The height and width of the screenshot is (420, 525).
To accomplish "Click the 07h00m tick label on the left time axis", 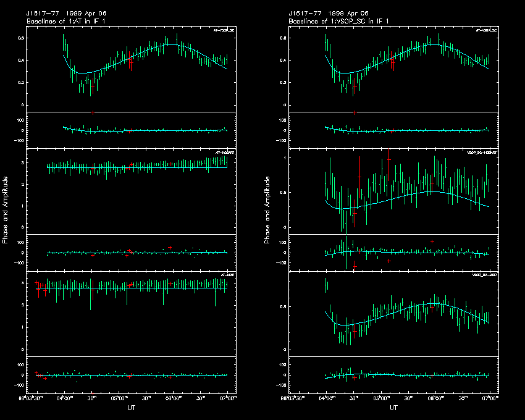I will pyautogui.click(x=230, y=398).
